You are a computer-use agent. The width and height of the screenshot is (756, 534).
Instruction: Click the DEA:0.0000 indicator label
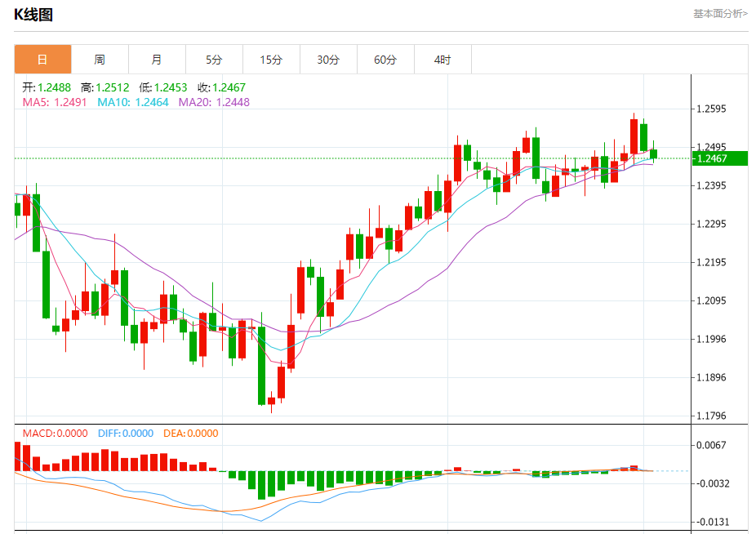pyautogui.click(x=191, y=434)
